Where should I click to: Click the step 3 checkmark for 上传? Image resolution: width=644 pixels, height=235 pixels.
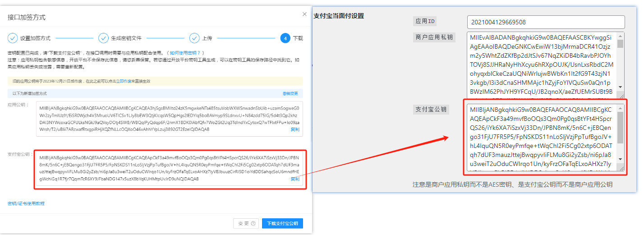[194, 38]
